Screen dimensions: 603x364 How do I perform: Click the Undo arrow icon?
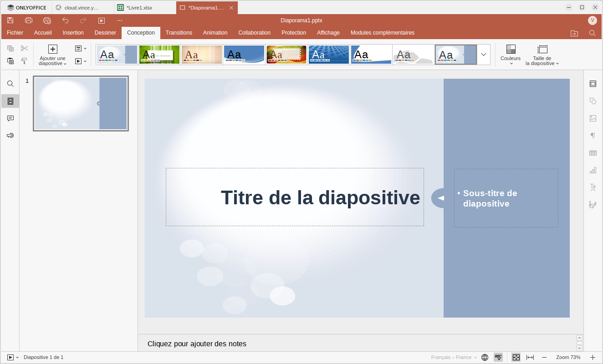click(65, 20)
